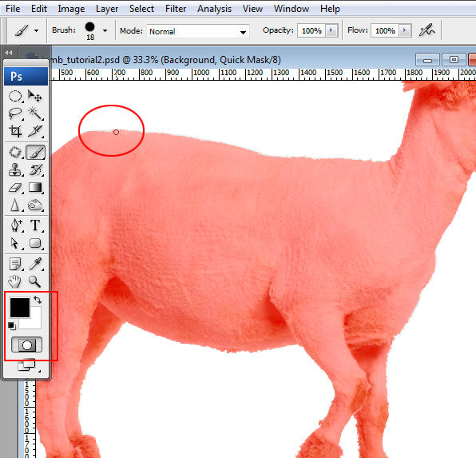
Task: Open the File menu
Action: click(x=13, y=9)
